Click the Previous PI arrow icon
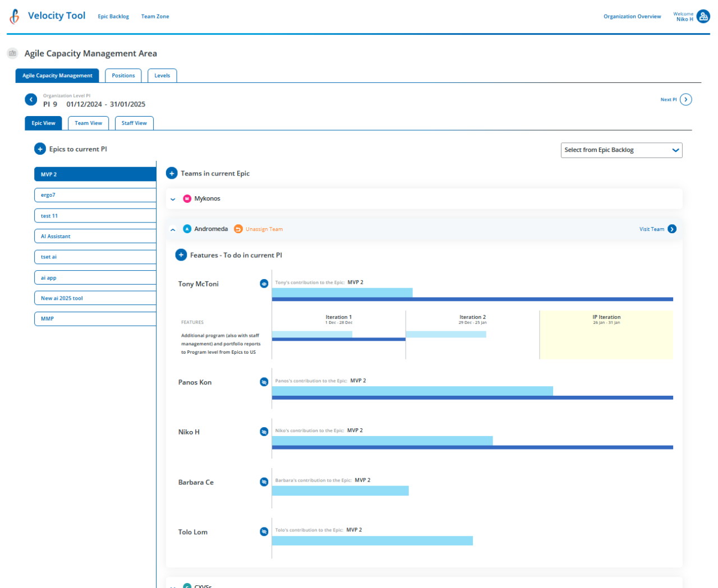718x588 pixels. 31,99
